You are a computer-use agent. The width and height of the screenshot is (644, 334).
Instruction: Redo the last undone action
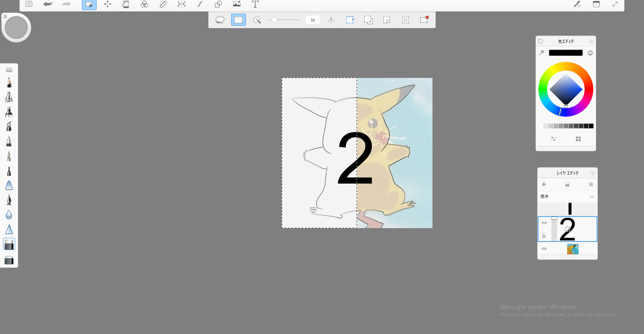click(x=66, y=4)
